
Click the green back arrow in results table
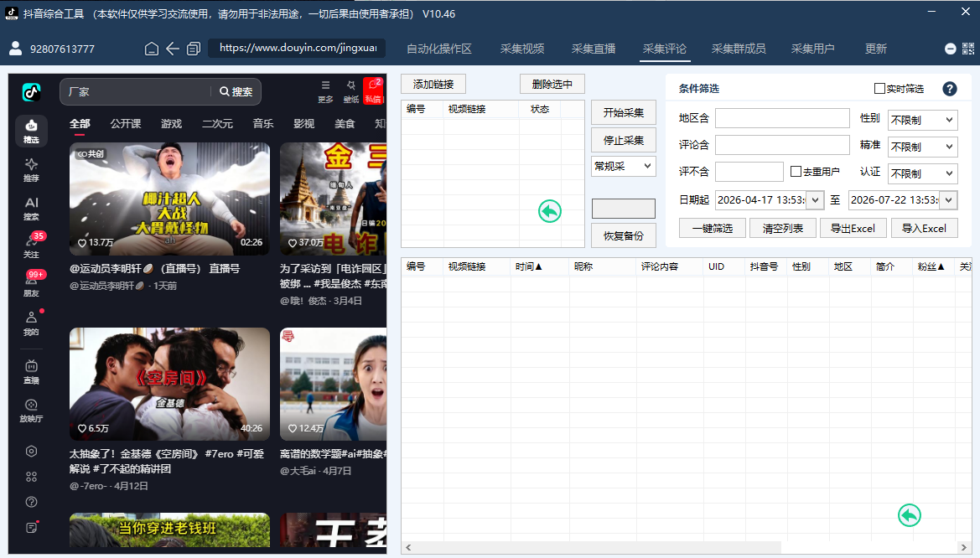point(909,515)
